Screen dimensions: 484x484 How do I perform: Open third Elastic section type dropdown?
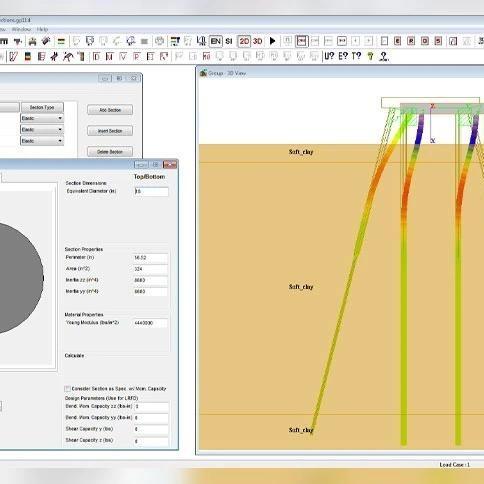coord(42,141)
